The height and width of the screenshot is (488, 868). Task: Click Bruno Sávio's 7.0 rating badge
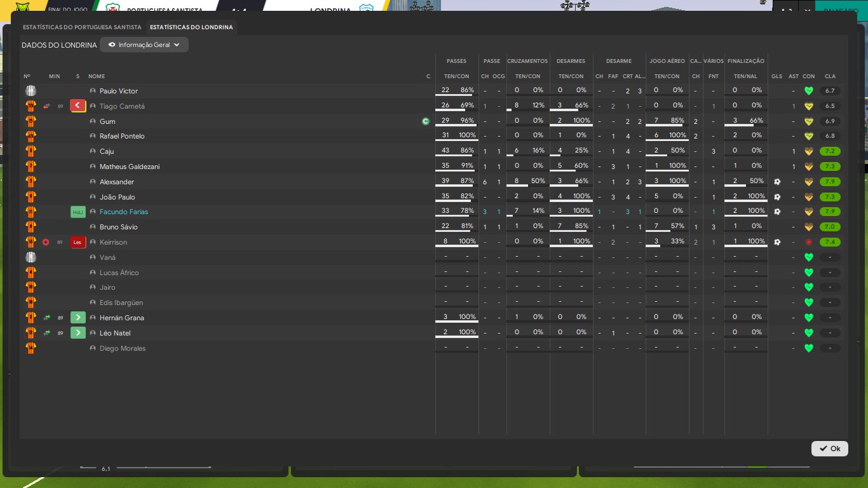point(830,227)
